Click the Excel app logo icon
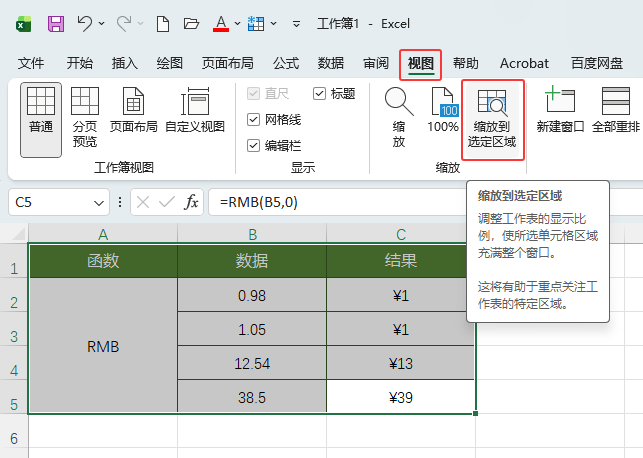This screenshot has height=458, width=643. [23, 24]
